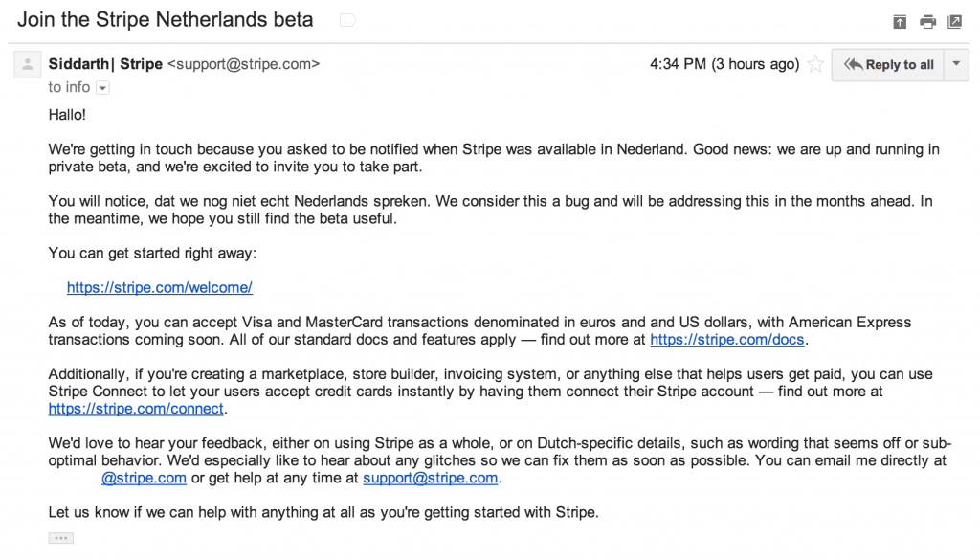This screenshot has width=980, height=560.
Task: Click the sender name "Siddarth| Stripe"
Action: (105, 64)
